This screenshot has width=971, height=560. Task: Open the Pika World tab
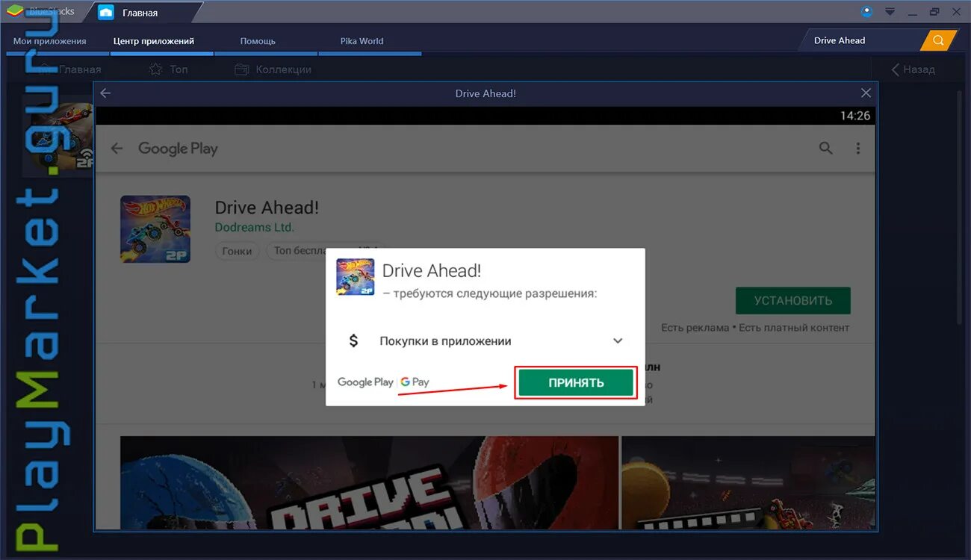tap(362, 41)
